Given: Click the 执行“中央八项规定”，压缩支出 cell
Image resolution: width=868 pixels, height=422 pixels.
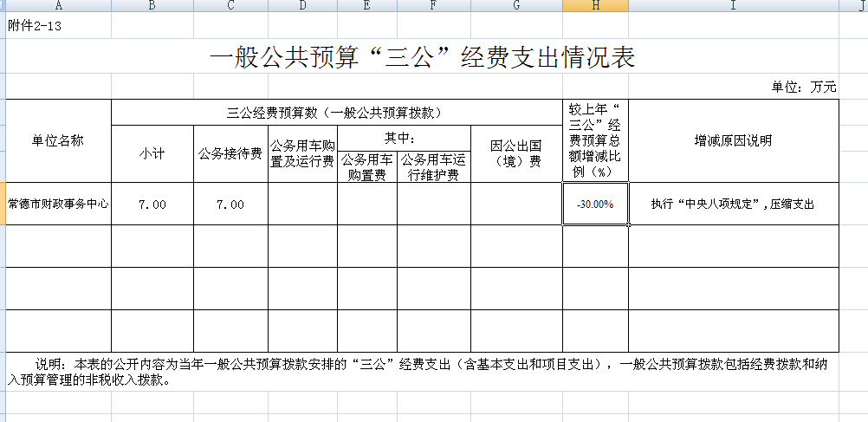Looking at the screenshot, I should (x=733, y=205).
